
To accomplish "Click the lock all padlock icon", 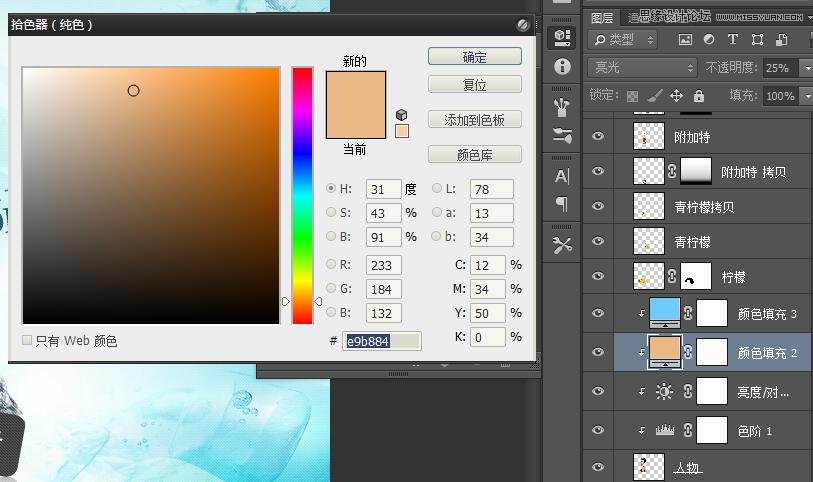I will click(x=699, y=96).
